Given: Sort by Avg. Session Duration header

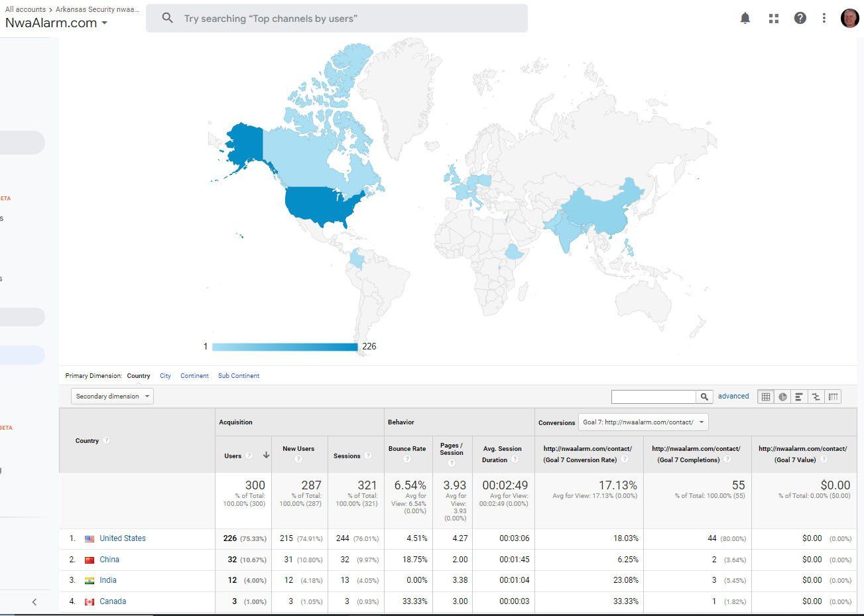Looking at the screenshot, I should 502,454.
